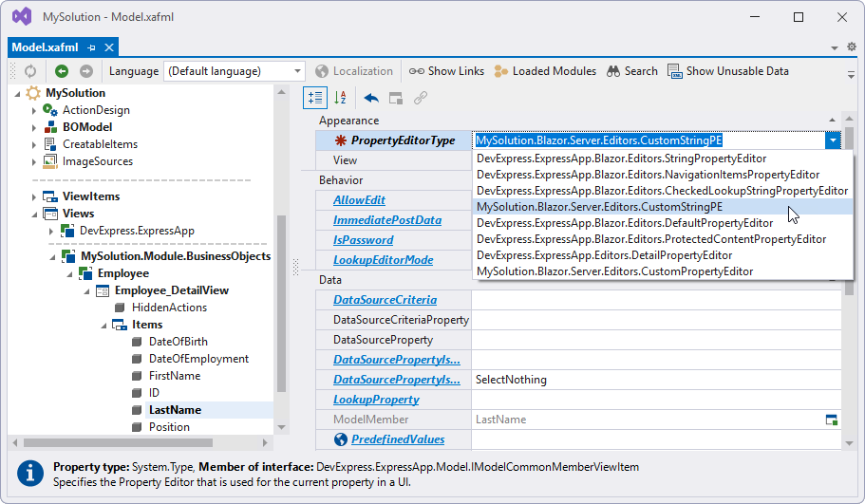
Task: Collapse the Employee_DetailView node
Action: [86, 291]
